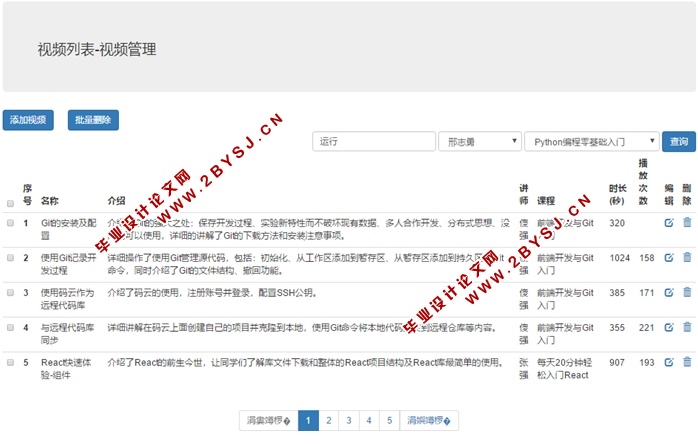698x445 pixels.
Task: Click the duration value 907
Action: click(x=617, y=362)
